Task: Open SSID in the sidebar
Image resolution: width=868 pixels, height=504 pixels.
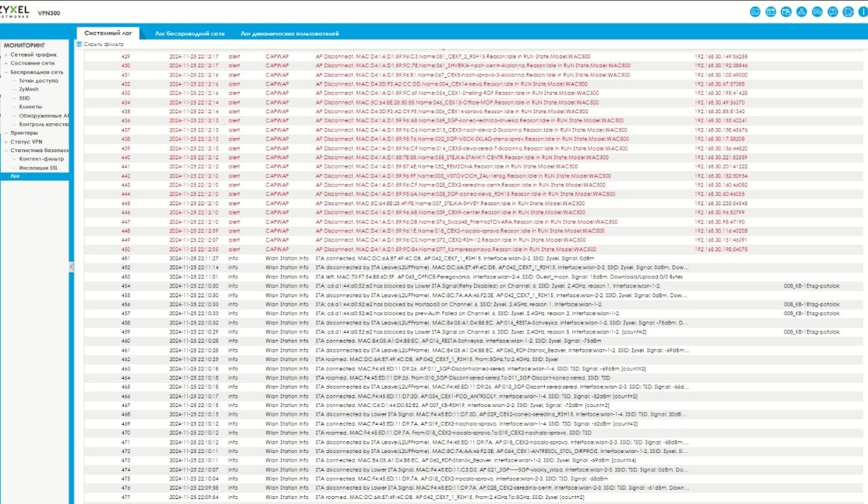Action: (x=25, y=98)
